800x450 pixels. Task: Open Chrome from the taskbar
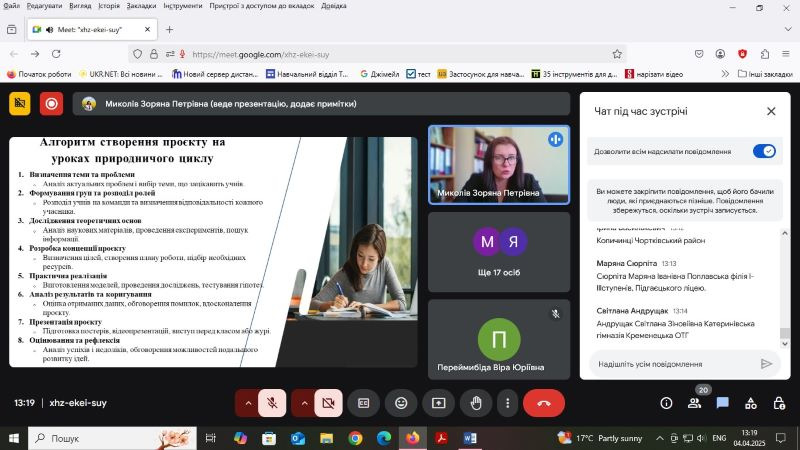click(x=356, y=438)
